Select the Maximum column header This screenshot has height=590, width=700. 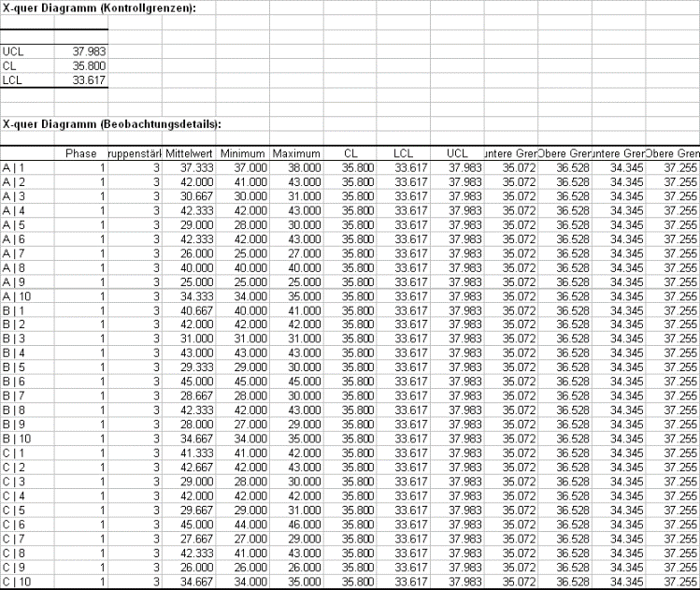tap(296, 152)
